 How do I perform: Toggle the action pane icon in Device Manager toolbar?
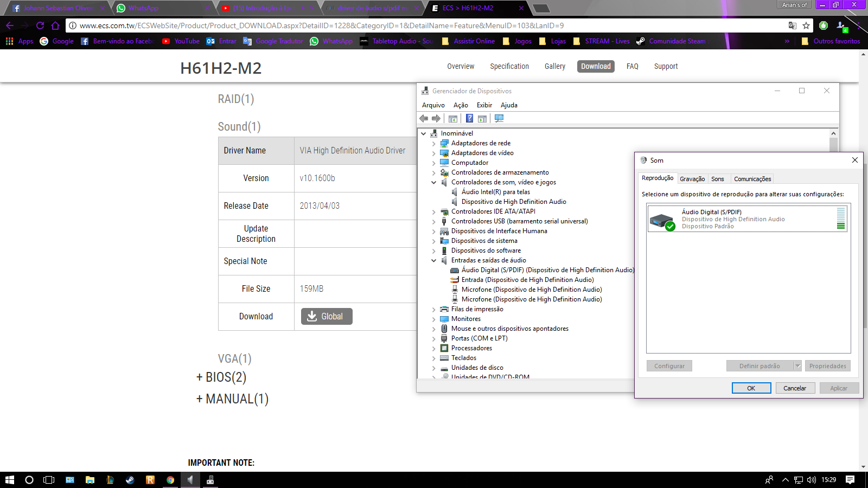482,118
